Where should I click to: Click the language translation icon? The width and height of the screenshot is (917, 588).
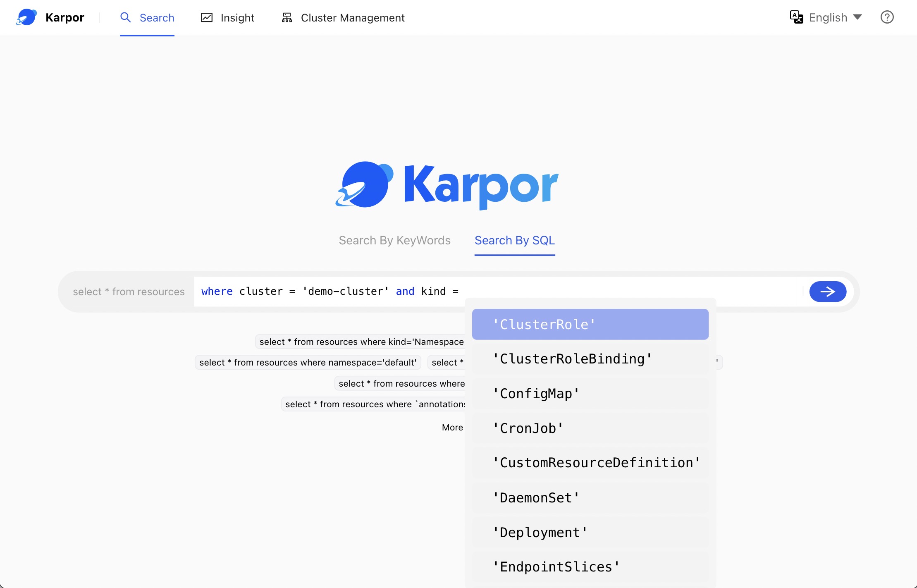[x=797, y=17]
